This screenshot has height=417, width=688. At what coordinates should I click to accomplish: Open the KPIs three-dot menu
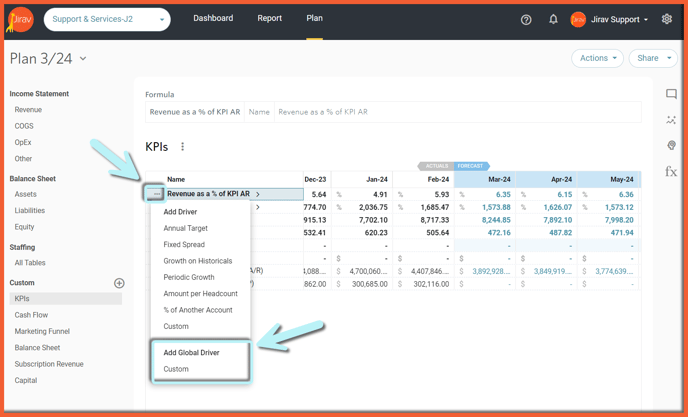(183, 147)
